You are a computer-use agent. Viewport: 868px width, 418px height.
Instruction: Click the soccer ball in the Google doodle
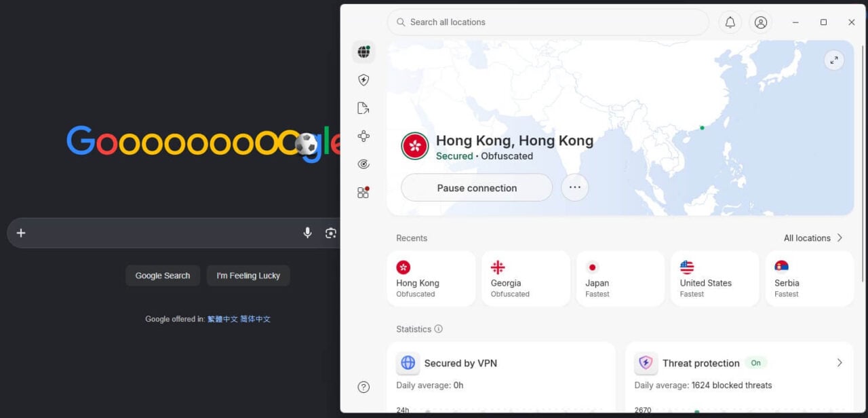point(307,143)
